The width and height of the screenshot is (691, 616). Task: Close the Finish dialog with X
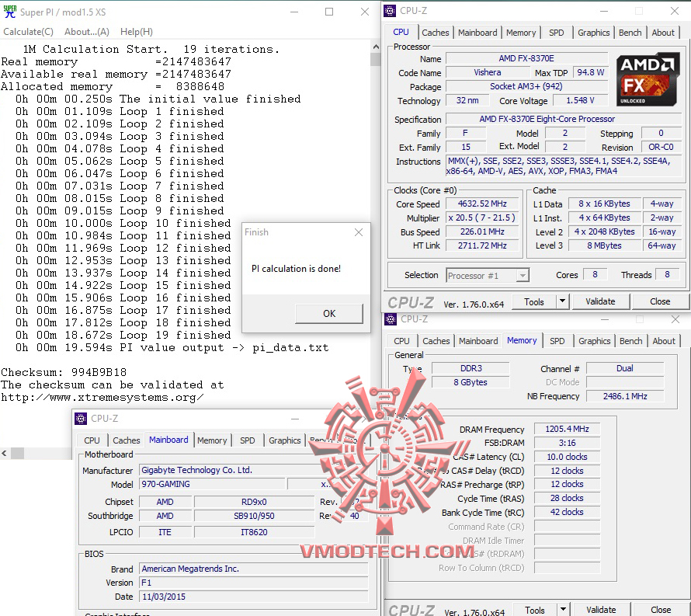point(359,232)
